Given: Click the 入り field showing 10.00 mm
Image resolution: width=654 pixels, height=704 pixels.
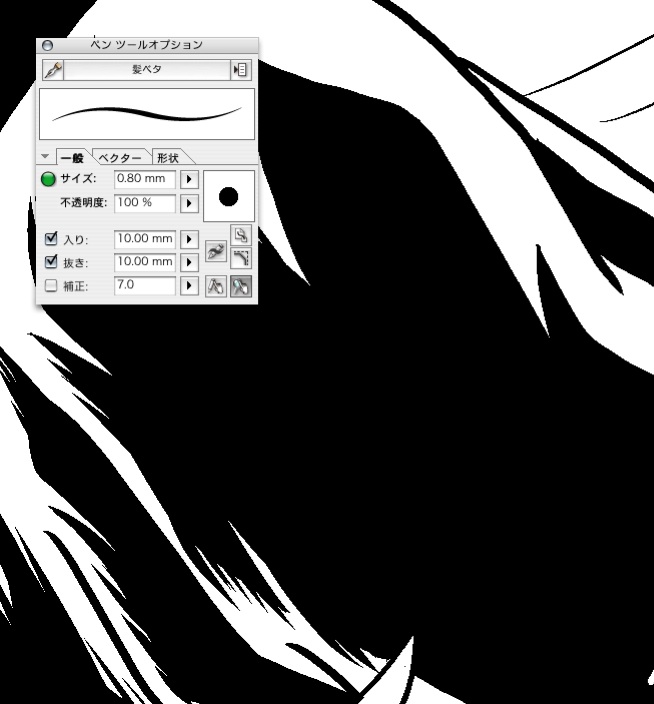Looking at the screenshot, I should tap(145, 239).
